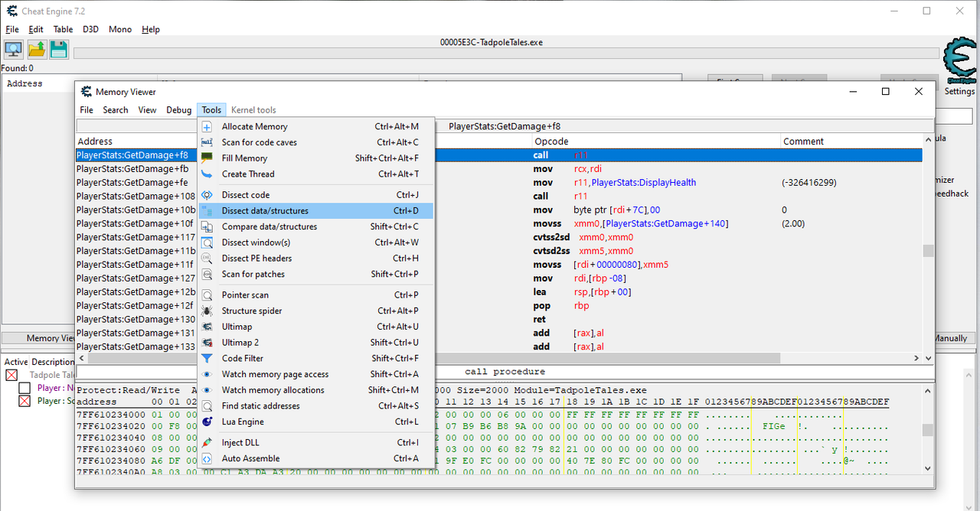
Task: Open the File menu in Cheat Engine main window
Action: [12, 29]
